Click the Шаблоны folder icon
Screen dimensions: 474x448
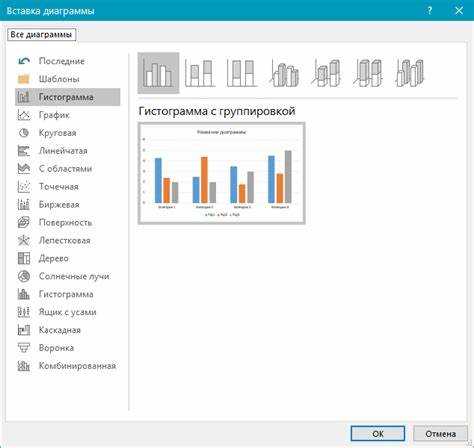click(x=24, y=79)
